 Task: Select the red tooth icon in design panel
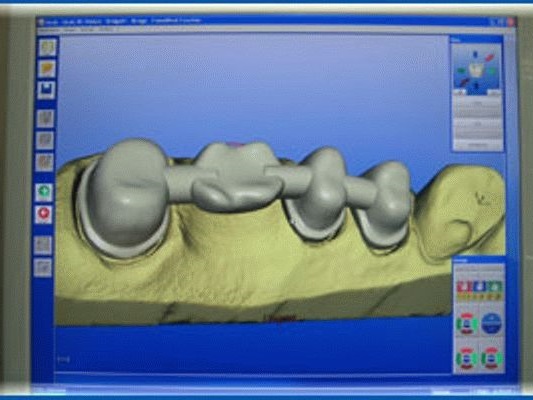coord(463,287)
